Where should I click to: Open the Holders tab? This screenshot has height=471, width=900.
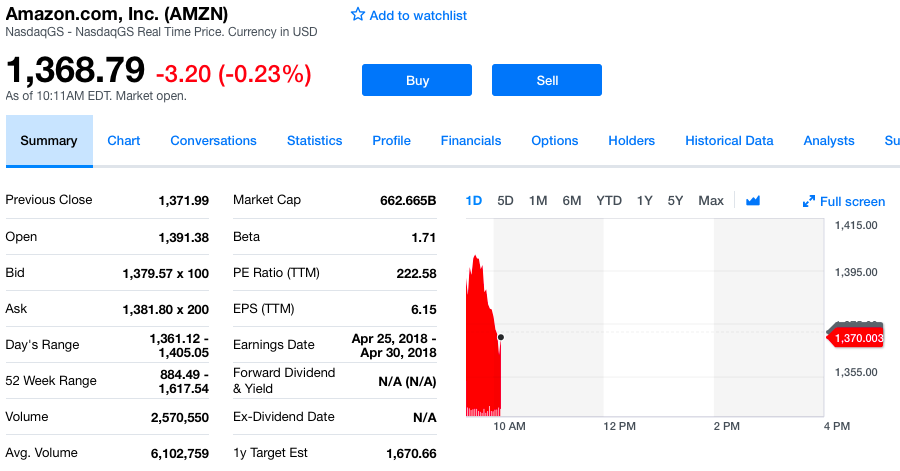pyautogui.click(x=632, y=141)
